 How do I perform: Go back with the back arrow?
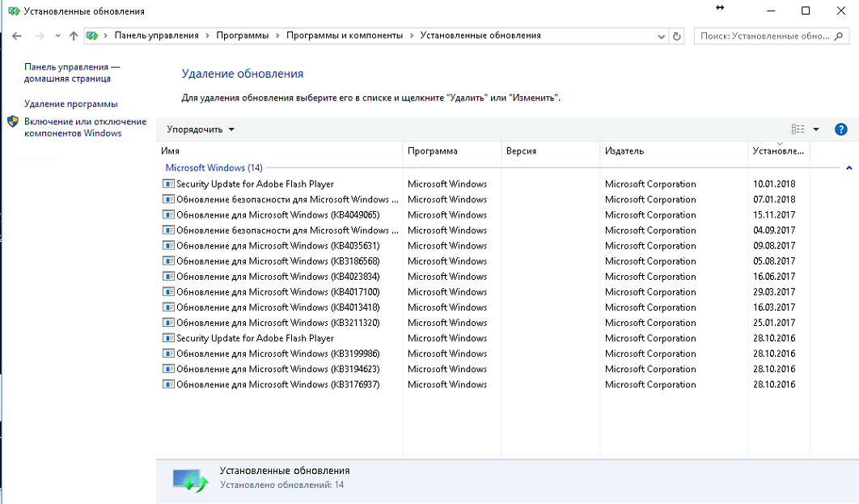17,36
